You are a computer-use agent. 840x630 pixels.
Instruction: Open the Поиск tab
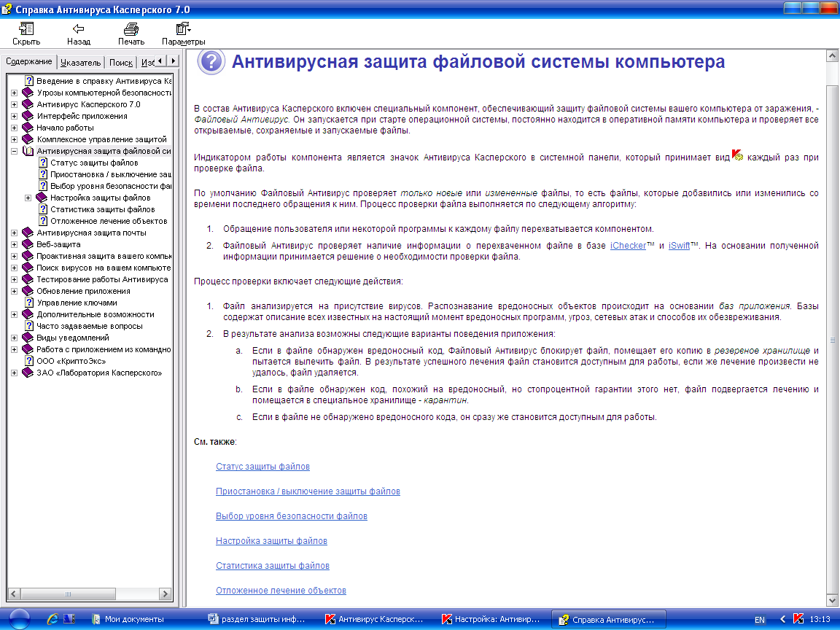pyautogui.click(x=121, y=63)
